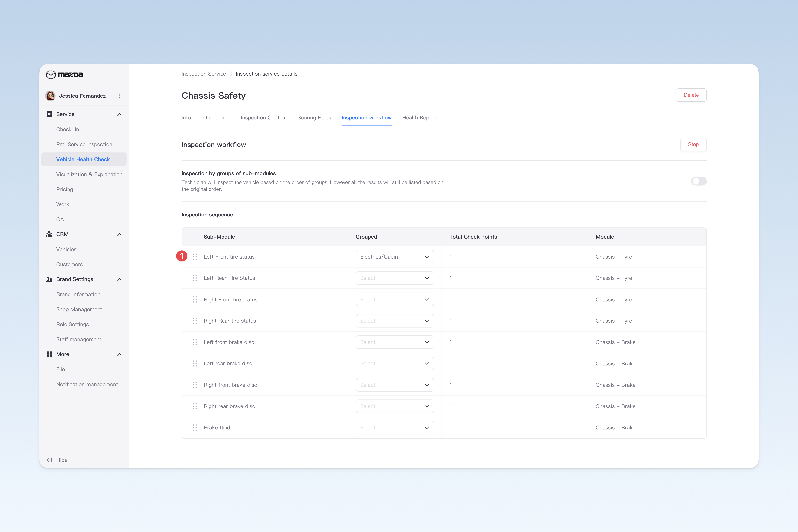Grab drag handle for Right front brake disc
This screenshot has width=798, height=532.
[195, 385]
